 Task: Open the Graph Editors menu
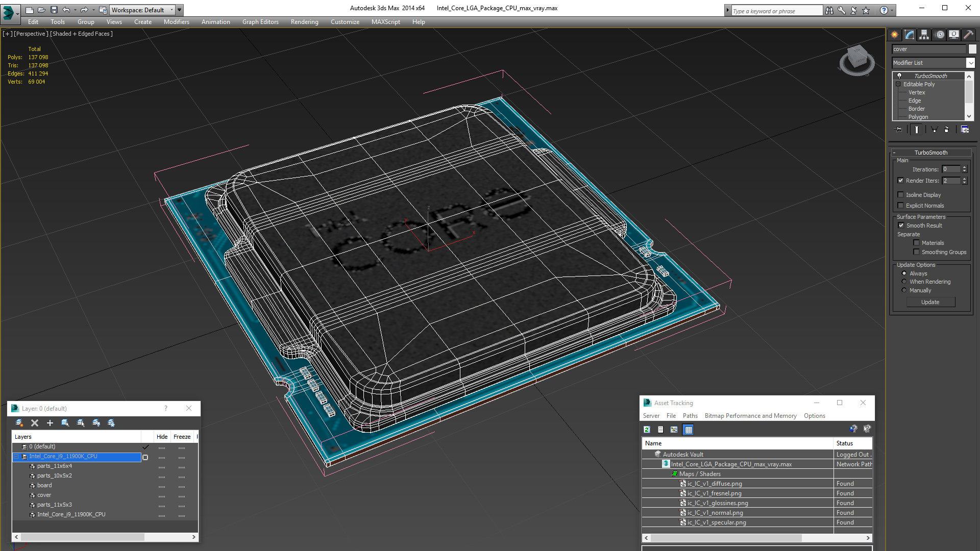pos(260,22)
